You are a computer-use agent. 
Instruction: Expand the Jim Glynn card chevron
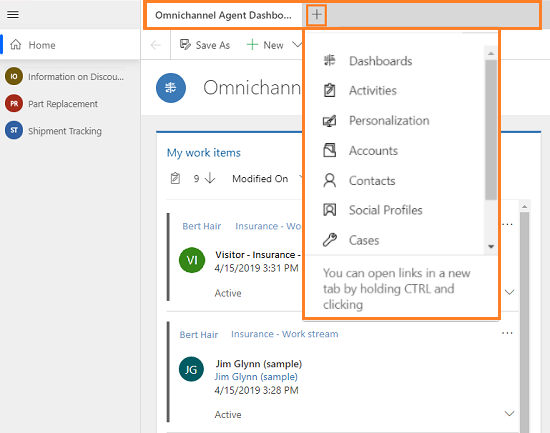(x=509, y=414)
